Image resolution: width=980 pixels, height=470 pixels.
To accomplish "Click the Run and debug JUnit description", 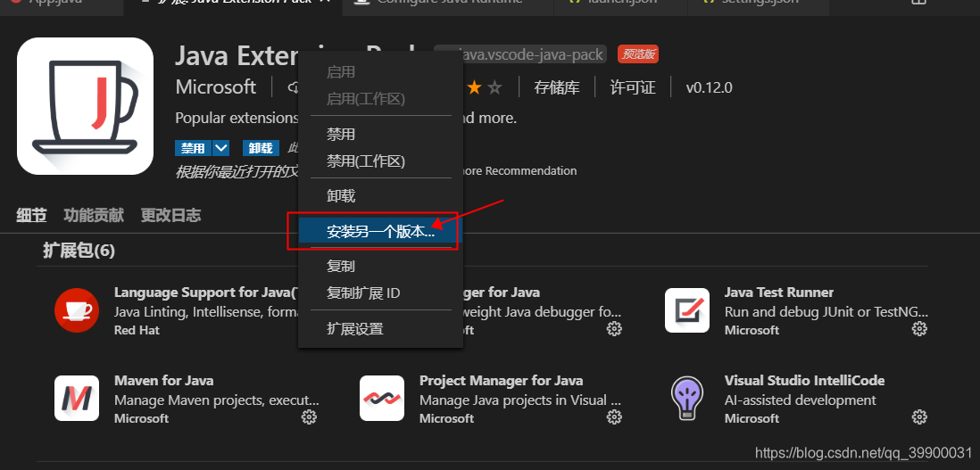I will 826,311.
